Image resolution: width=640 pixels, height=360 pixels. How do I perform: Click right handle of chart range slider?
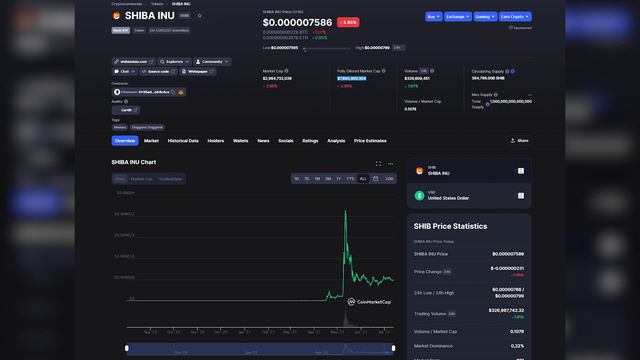click(x=393, y=348)
